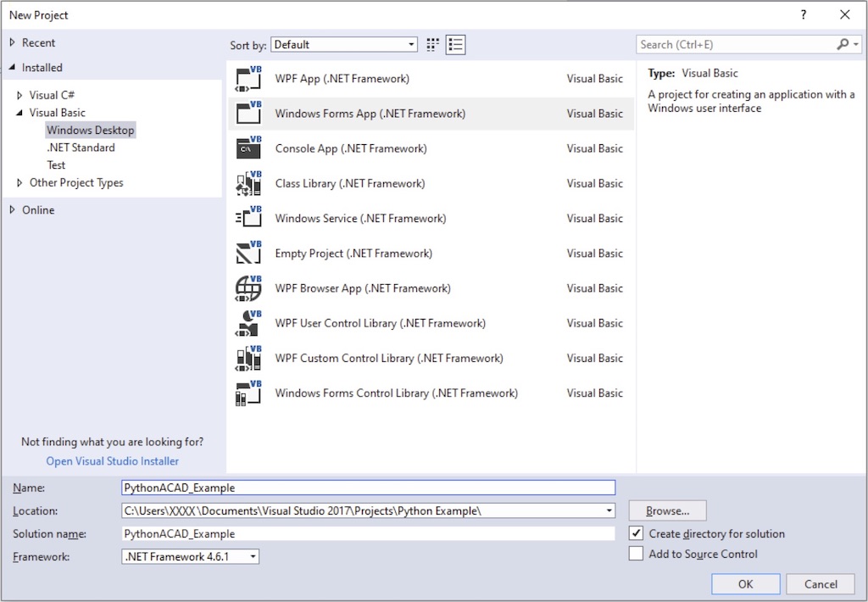Screen dimensions: 868x602
Task: Collapse the Visual Basic node
Action: point(19,113)
